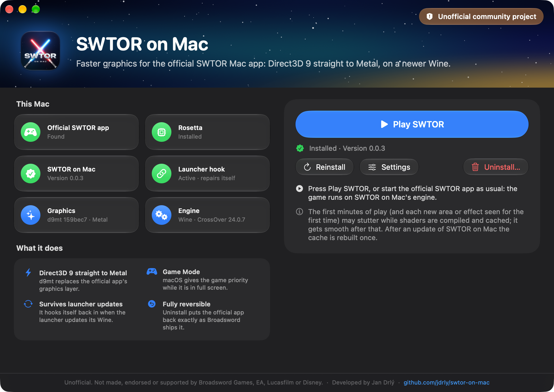The height and width of the screenshot is (392, 554).
Task: Click the d9mt 159bec7 · Metal text
Action: 77,220
